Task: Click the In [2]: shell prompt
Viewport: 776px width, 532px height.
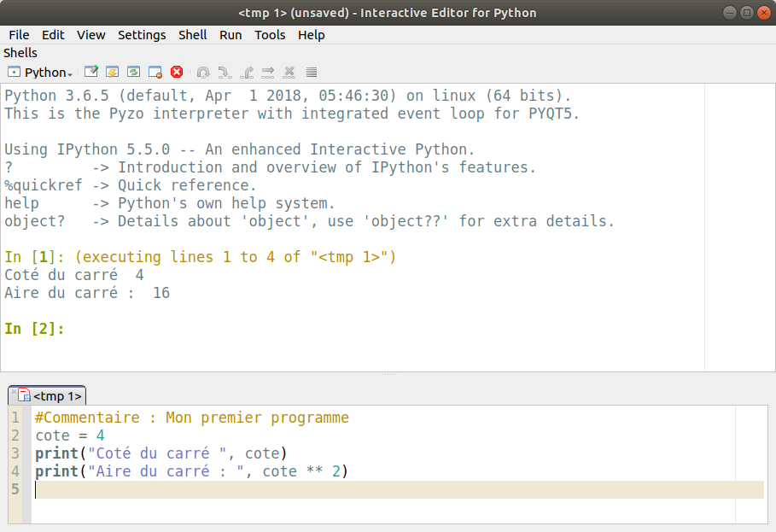Action: (x=34, y=329)
